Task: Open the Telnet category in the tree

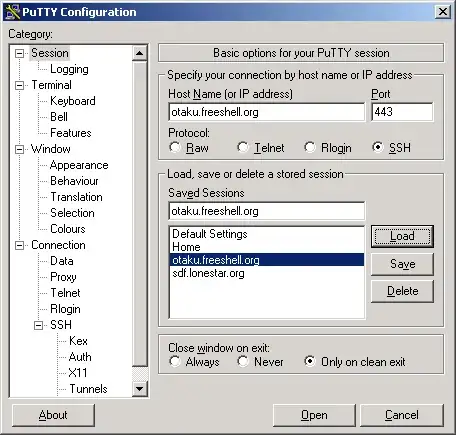Action: (x=65, y=293)
